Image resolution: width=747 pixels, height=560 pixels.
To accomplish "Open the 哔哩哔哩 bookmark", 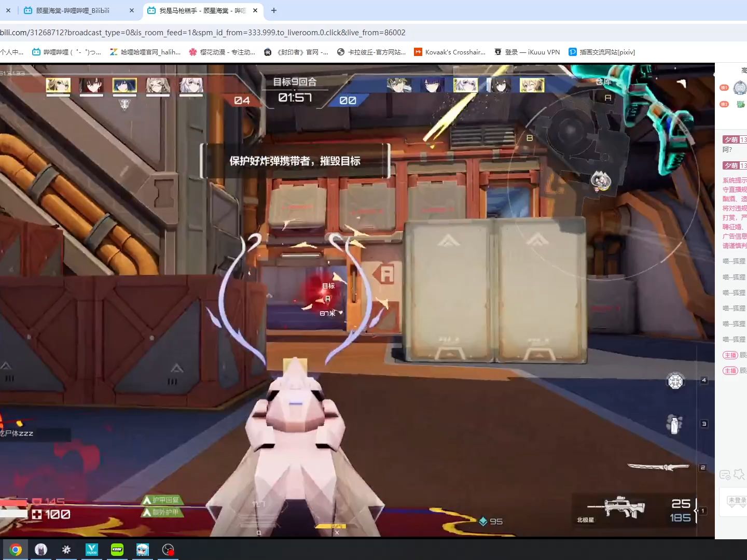I will pos(66,52).
